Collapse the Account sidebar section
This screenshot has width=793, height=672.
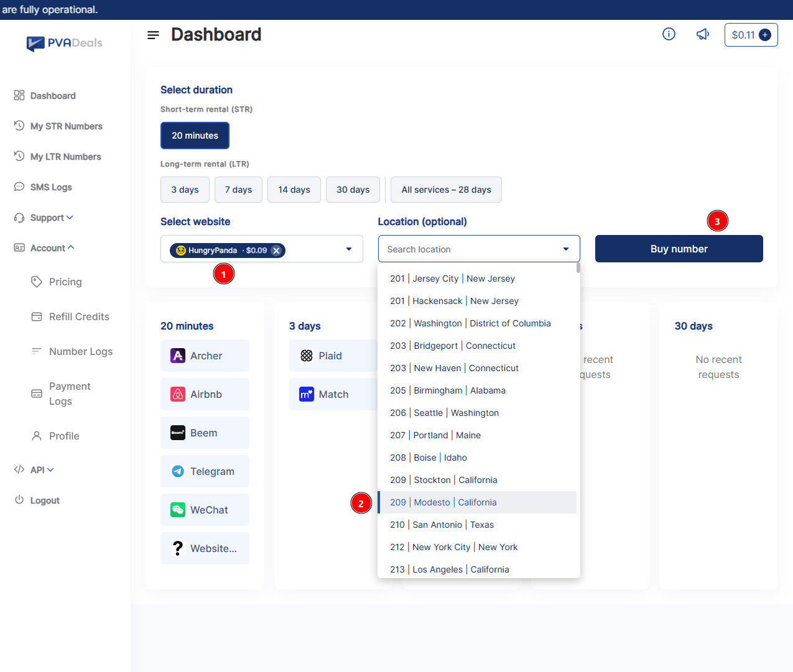coord(44,248)
